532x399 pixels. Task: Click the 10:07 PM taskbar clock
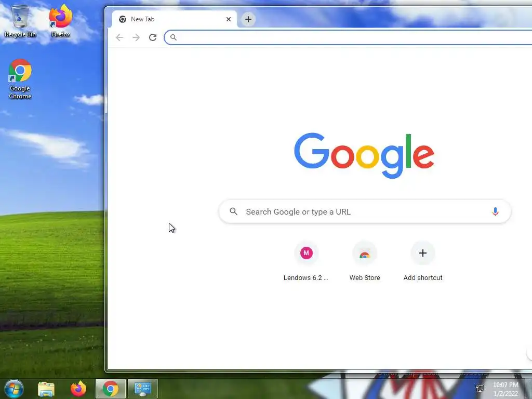506,389
